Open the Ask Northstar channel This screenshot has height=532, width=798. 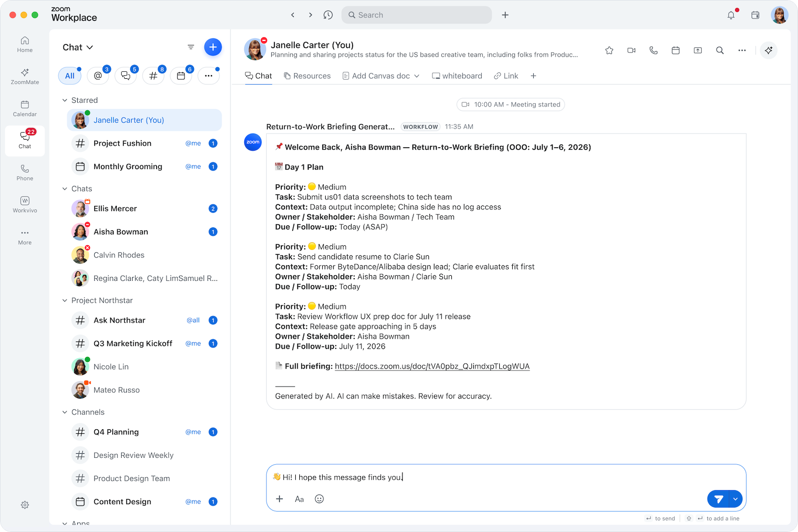[x=145, y=320]
